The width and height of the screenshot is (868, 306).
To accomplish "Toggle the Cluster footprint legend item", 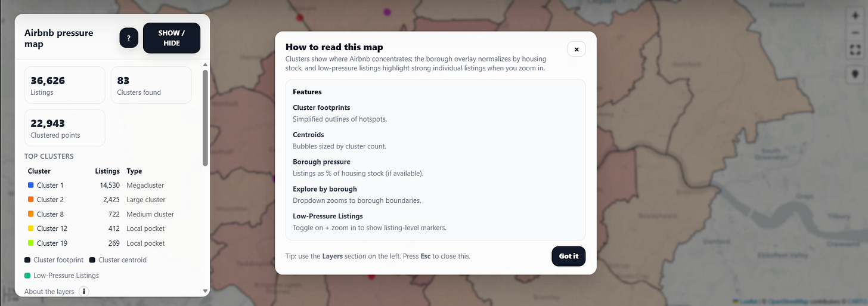I will point(54,260).
